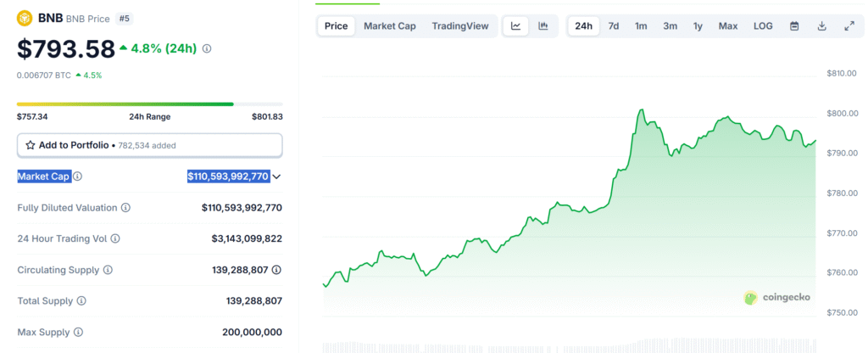Switch to line chart view icon
The height and width of the screenshot is (353, 868).
pyautogui.click(x=515, y=26)
